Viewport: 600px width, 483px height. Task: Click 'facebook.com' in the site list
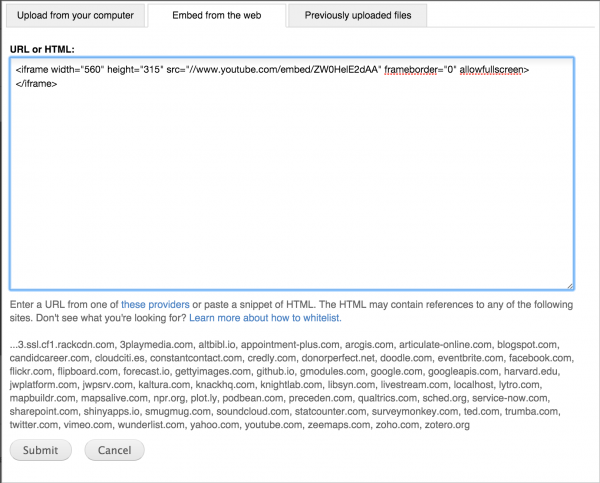[x=540, y=358]
